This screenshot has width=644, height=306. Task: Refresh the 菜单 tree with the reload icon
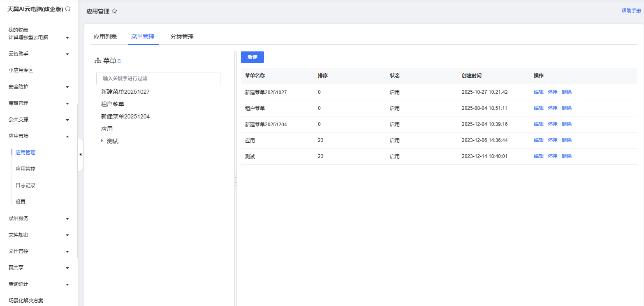point(119,61)
